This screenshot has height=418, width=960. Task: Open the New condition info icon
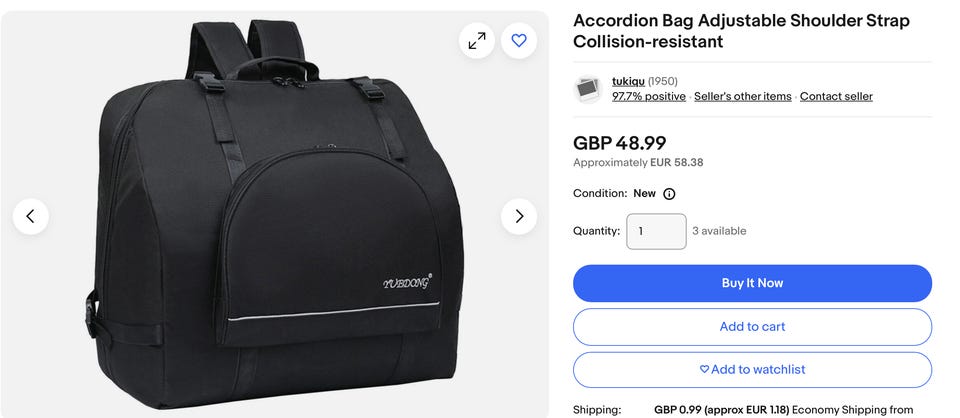point(669,194)
